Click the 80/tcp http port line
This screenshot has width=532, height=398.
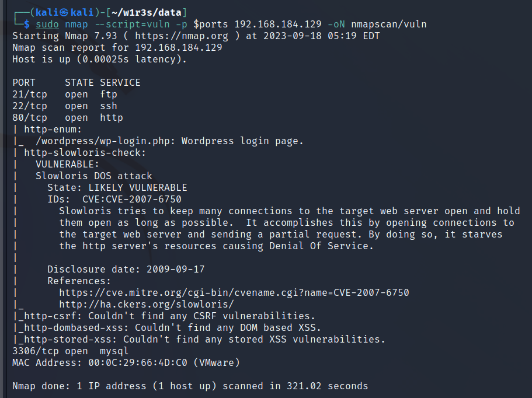(68, 118)
